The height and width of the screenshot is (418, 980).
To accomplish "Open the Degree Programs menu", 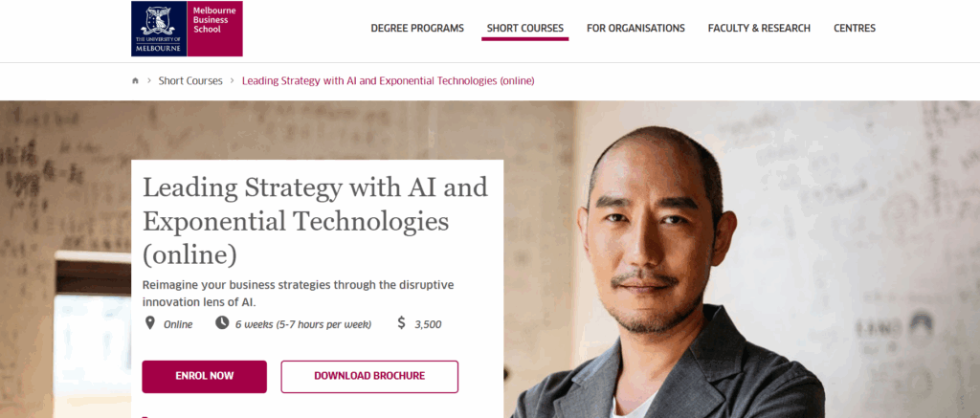I will (417, 28).
